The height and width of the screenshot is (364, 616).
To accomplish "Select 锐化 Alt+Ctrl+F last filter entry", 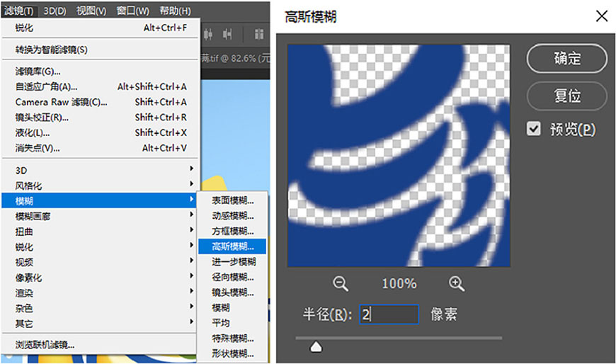I will pos(101,28).
